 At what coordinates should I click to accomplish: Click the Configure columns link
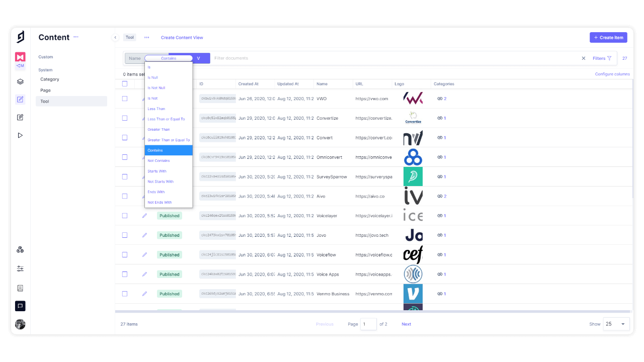(x=612, y=74)
